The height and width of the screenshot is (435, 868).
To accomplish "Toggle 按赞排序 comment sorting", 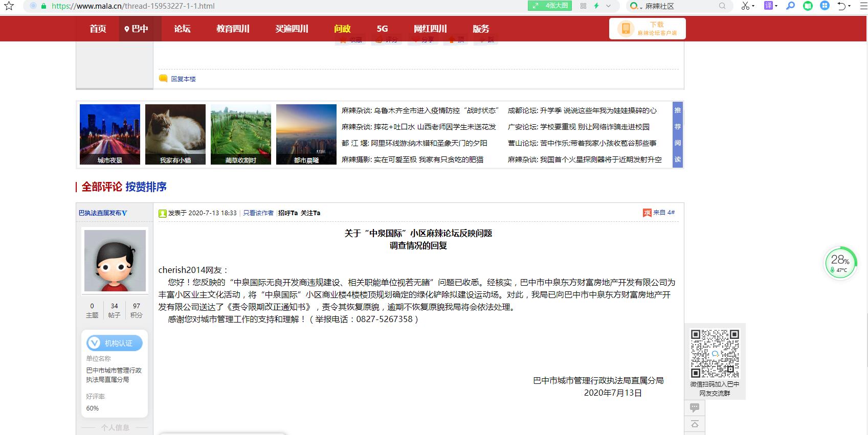I will (146, 187).
